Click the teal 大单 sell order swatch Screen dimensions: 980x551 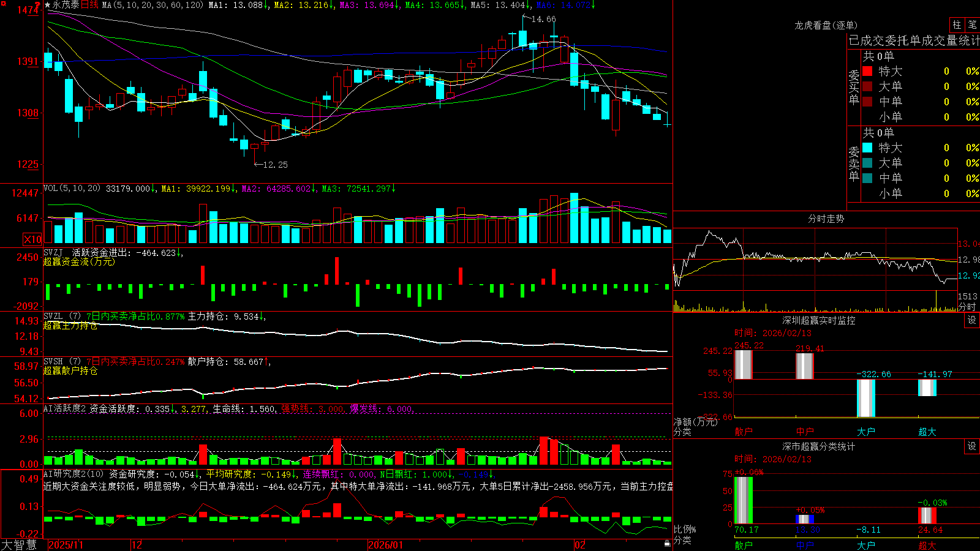[867, 163]
